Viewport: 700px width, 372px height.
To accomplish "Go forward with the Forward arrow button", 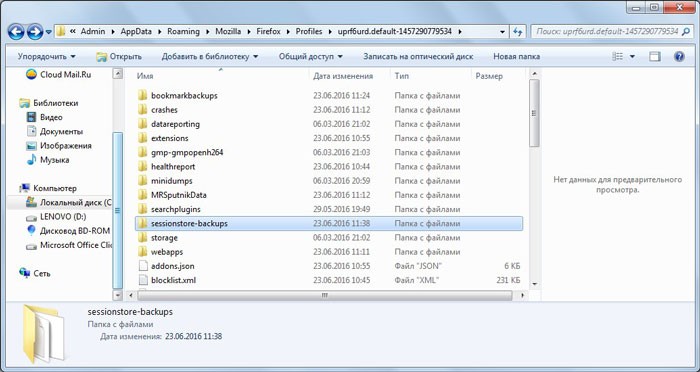I will [x=35, y=32].
